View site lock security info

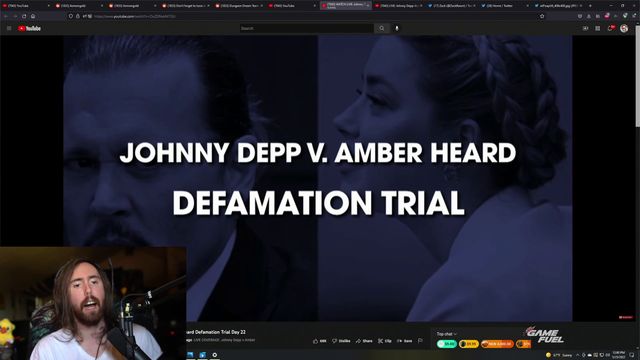[78, 16]
